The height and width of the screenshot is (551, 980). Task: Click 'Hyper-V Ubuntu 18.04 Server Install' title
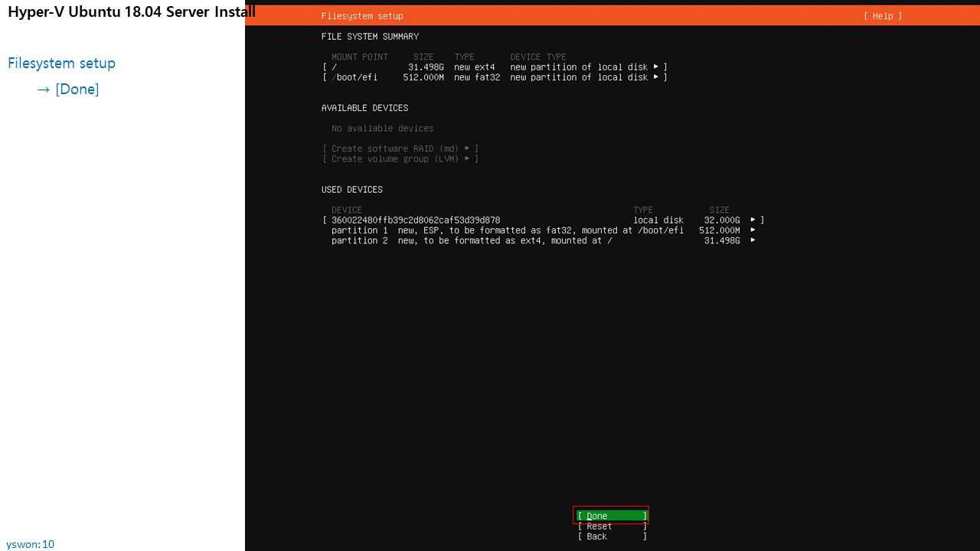point(132,11)
